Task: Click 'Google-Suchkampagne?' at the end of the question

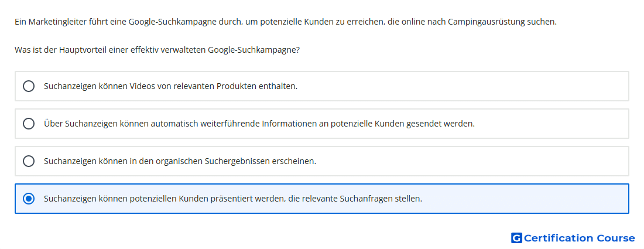Action: click(254, 50)
